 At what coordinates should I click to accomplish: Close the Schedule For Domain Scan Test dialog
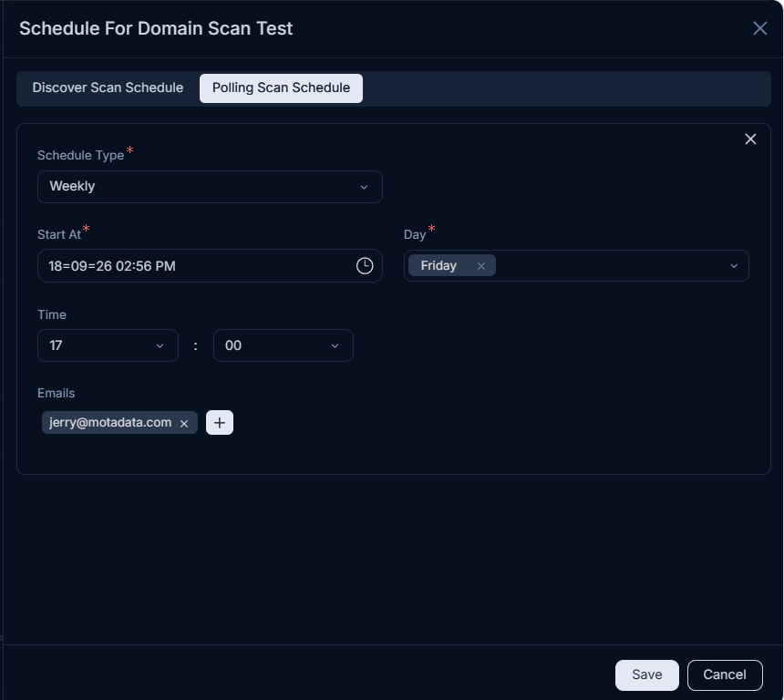point(759,28)
